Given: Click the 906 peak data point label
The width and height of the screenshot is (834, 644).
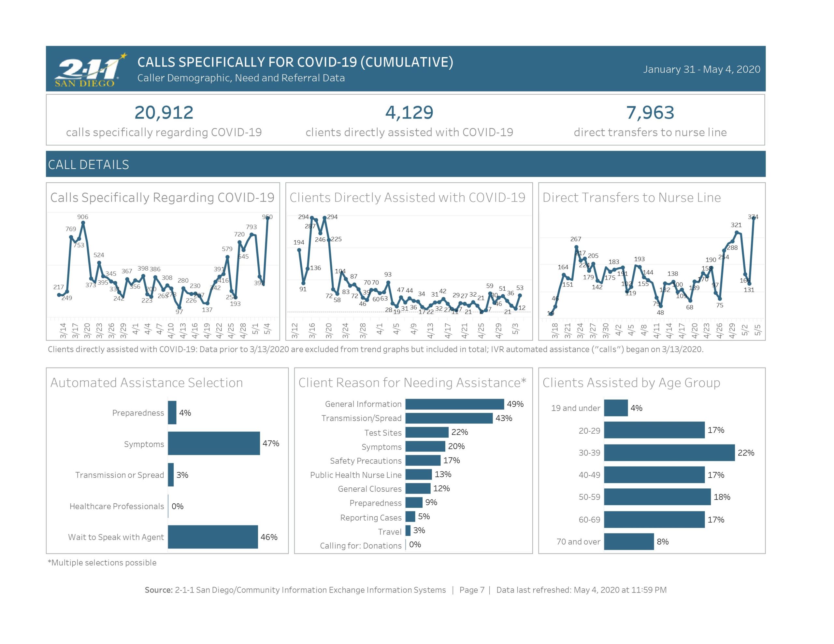Looking at the screenshot, I should pos(82,217).
